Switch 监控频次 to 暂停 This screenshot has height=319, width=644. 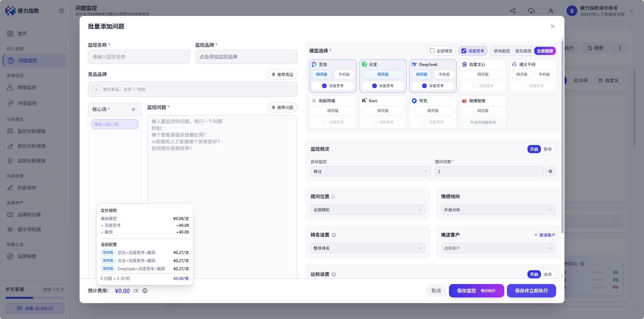(548, 149)
